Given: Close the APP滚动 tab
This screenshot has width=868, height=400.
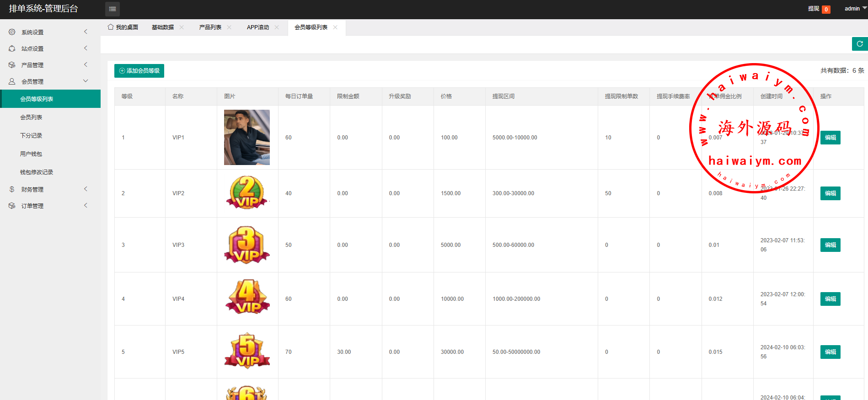Looking at the screenshot, I should pos(277,27).
